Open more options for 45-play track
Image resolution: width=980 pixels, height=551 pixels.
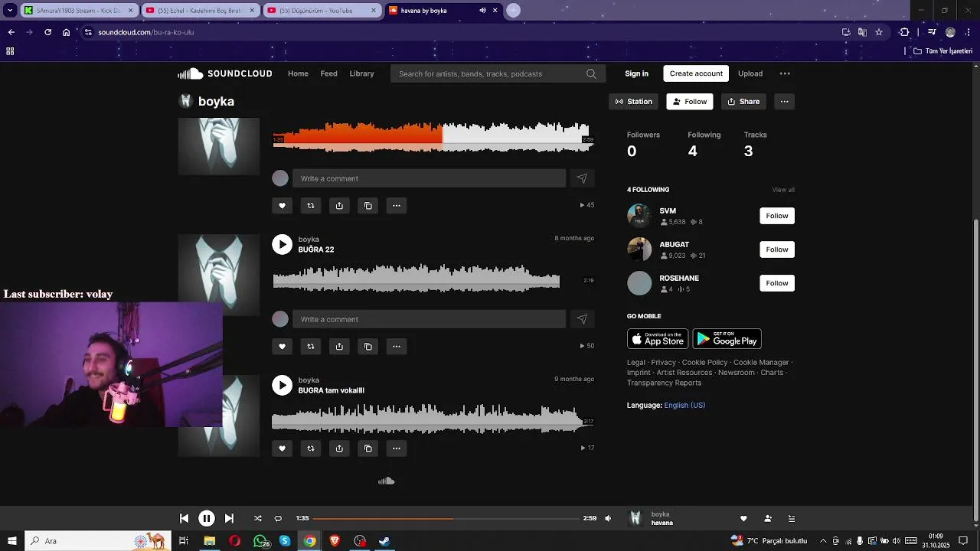(397, 206)
